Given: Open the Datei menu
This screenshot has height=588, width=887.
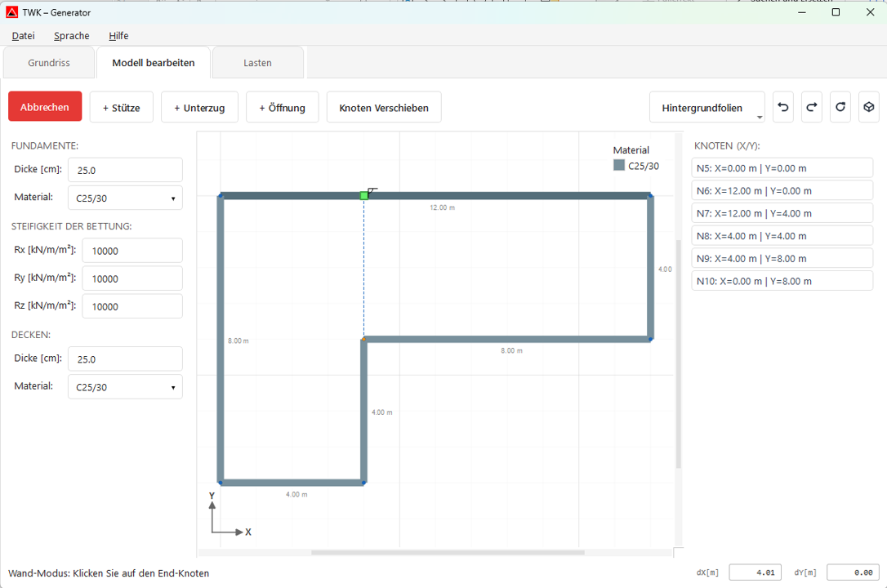Looking at the screenshot, I should [22, 36].
